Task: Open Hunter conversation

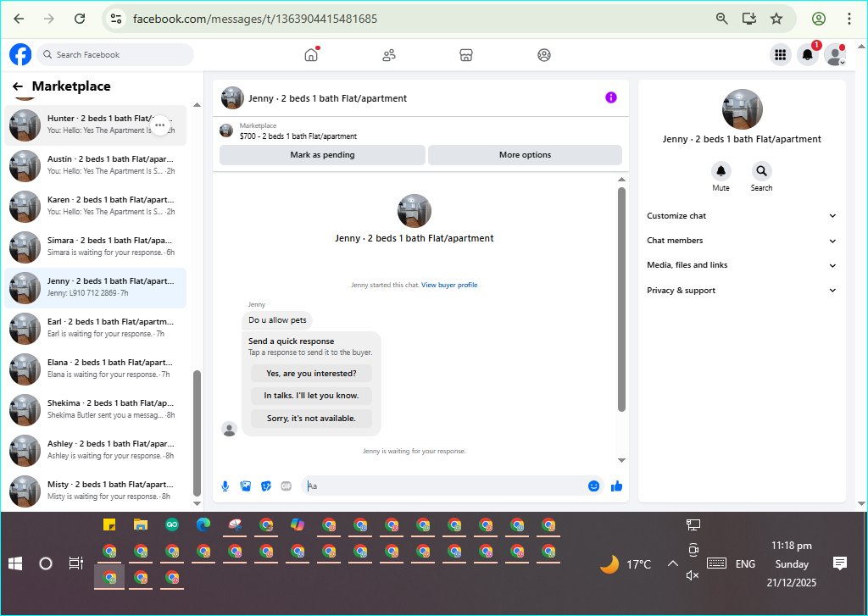Action: (x=95, y=125)
